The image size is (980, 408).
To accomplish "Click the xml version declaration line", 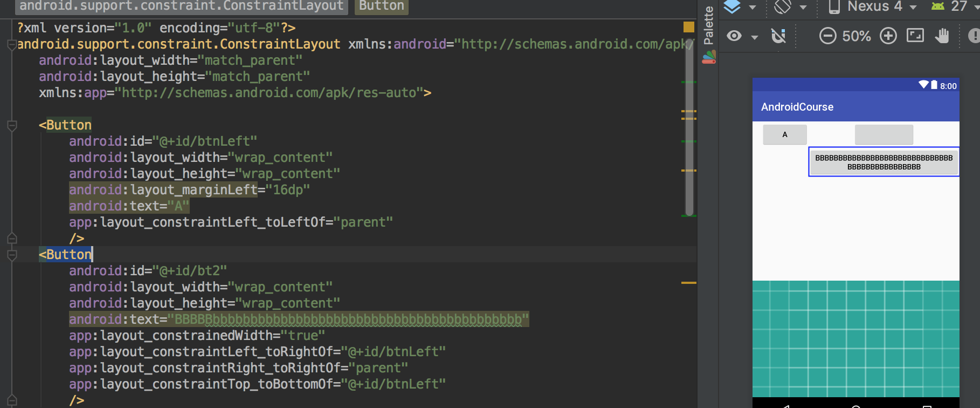I will point(156,28).
